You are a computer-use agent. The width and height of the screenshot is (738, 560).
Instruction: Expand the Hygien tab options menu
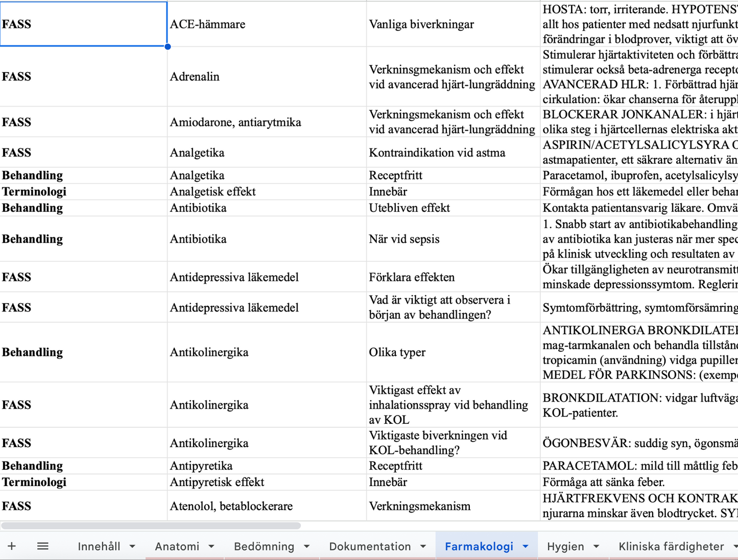coord(596,546)
